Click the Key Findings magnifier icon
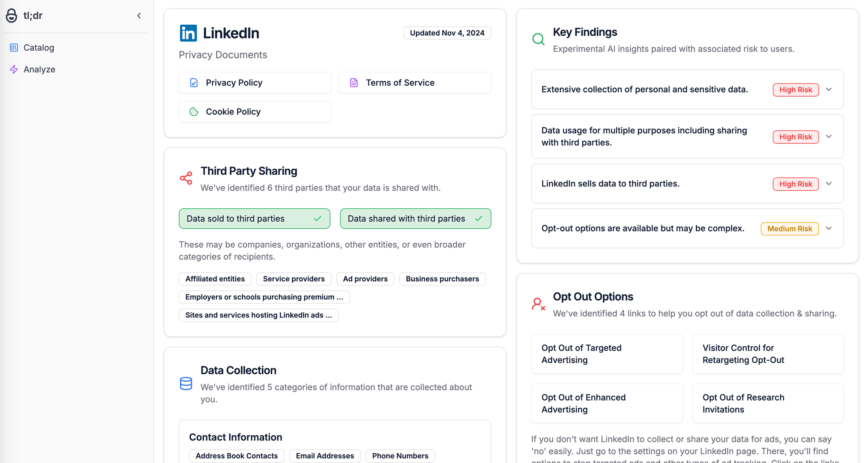 pyautogui.click(x=538, y=39)
